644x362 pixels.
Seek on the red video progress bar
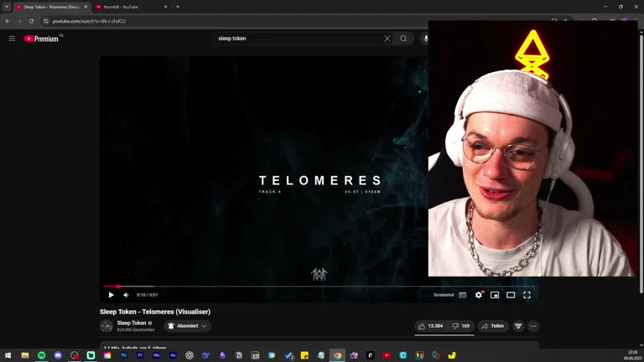319,286
